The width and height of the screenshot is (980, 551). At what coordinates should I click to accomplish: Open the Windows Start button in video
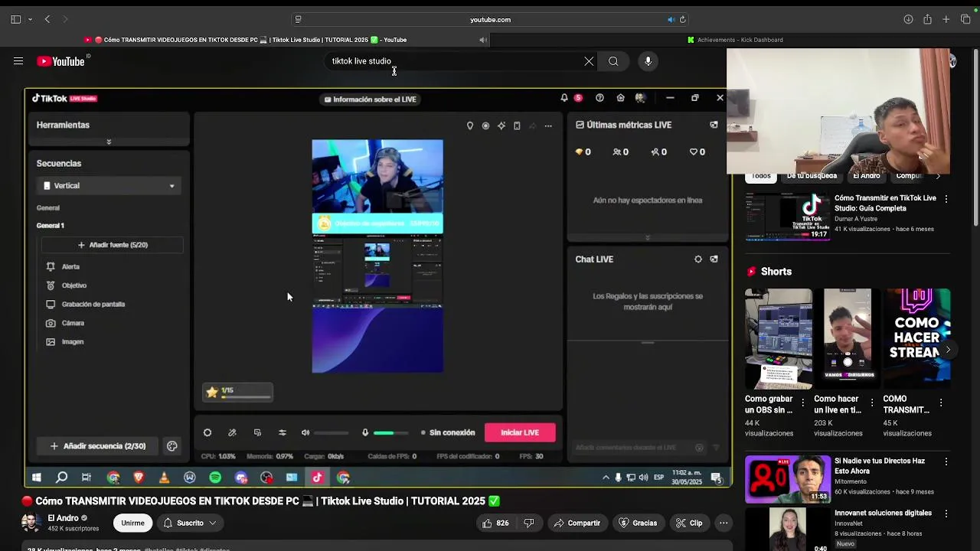tap(36, 478)
